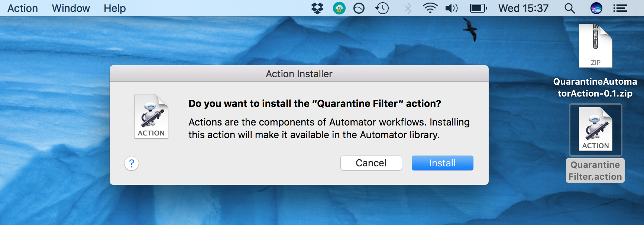Click the Install button
Viewport: 644px width, 225px height.
point(442,163)
